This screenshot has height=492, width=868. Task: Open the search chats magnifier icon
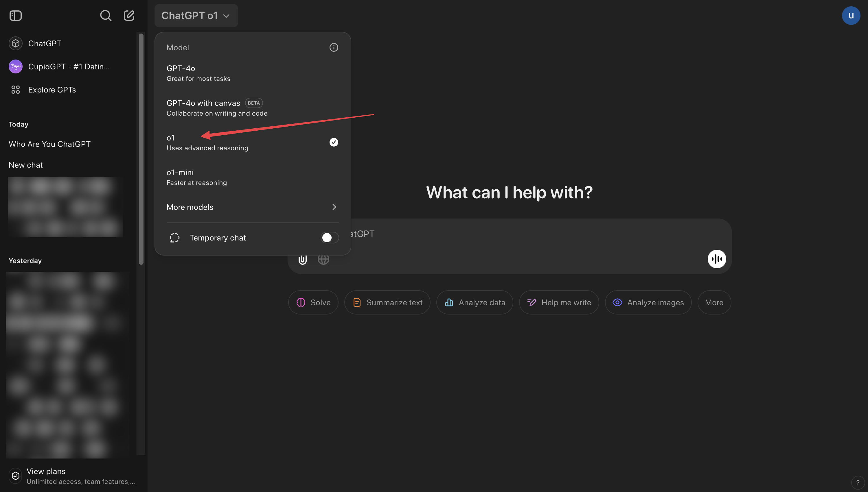(x=106, y=16)
